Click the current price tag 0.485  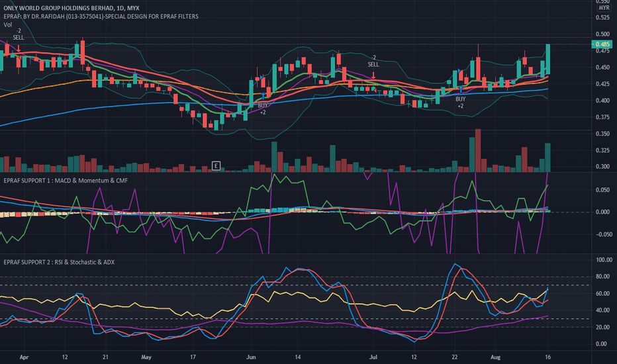[x=602, y=44]
